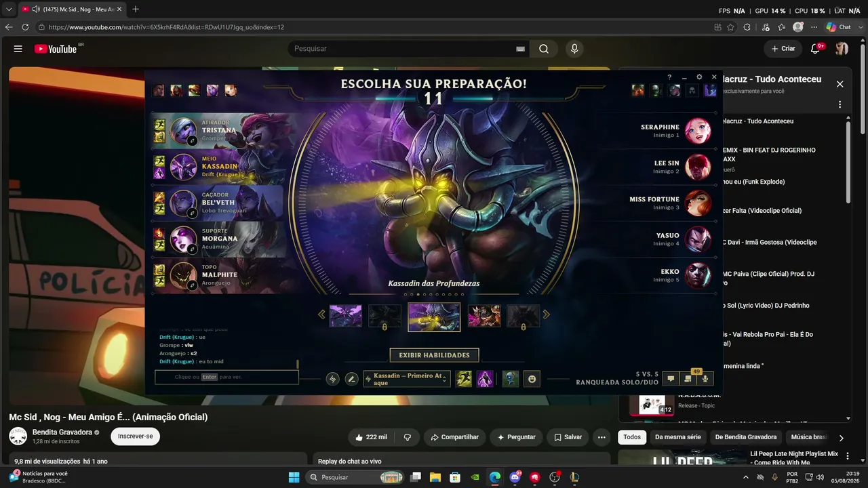Open YouTube guide hamburger menu

18,49
